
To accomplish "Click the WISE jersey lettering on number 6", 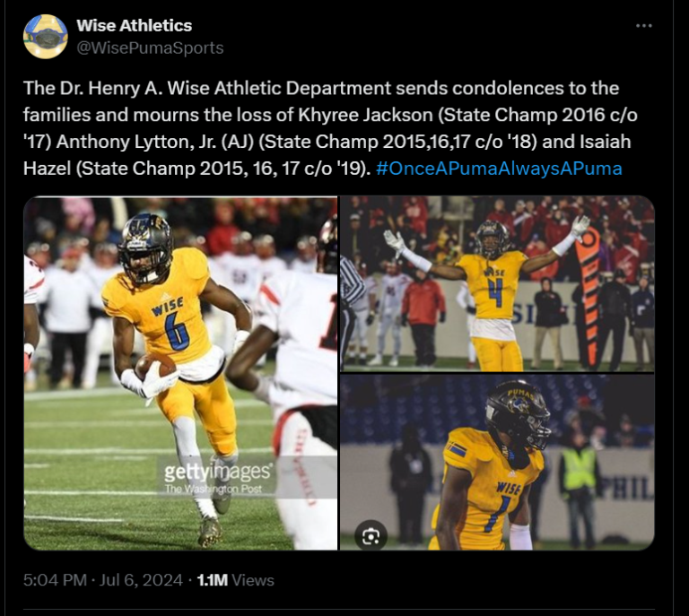I will pyautogui.click(x=167, y=307).
